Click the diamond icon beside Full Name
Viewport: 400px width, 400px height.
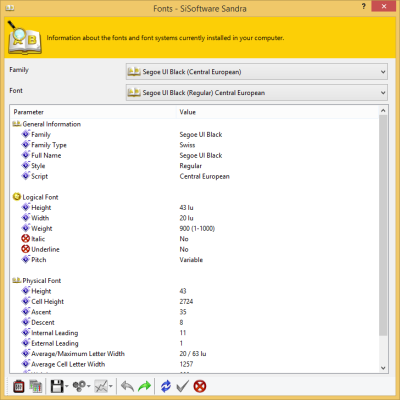pyautogui.click(x=26, y=155)
